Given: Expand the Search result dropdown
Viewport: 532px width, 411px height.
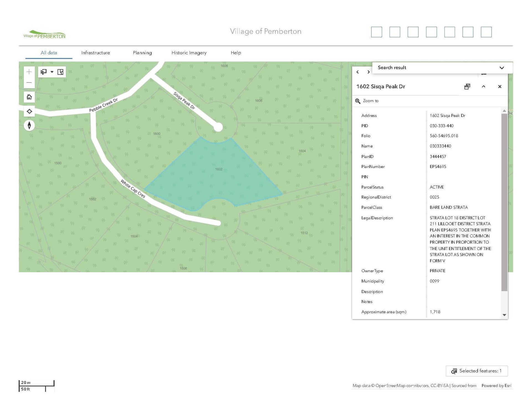Looking at the screenshot, I should coord(502,68).
